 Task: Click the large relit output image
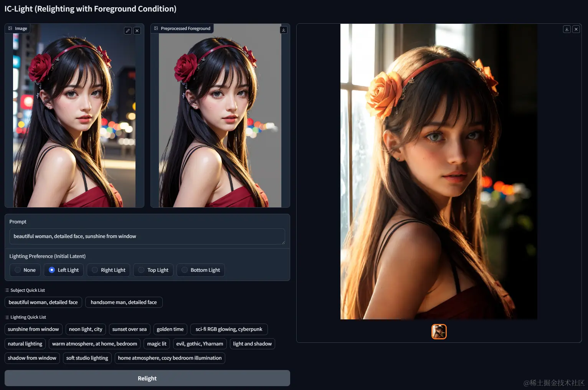[439, 172]
